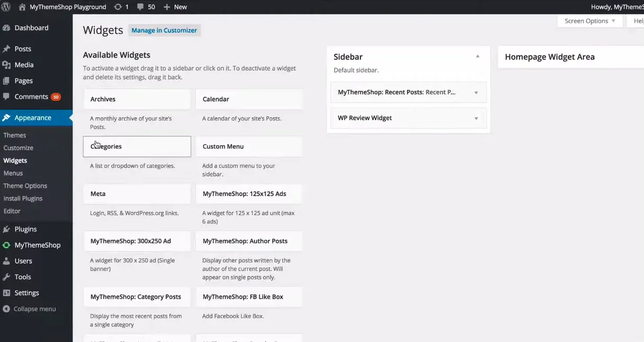Click the Tools wrench icon
This screenshot has height=342, width=644.
(6, 277)
